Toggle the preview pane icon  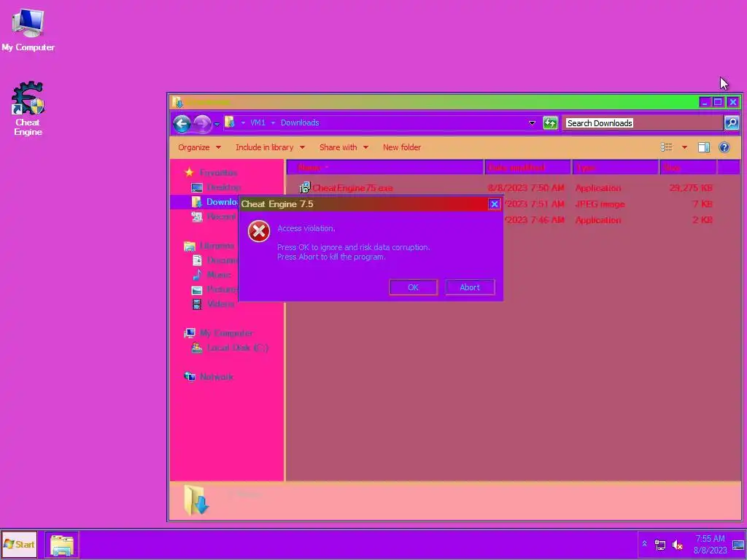[x=704, y=147]
